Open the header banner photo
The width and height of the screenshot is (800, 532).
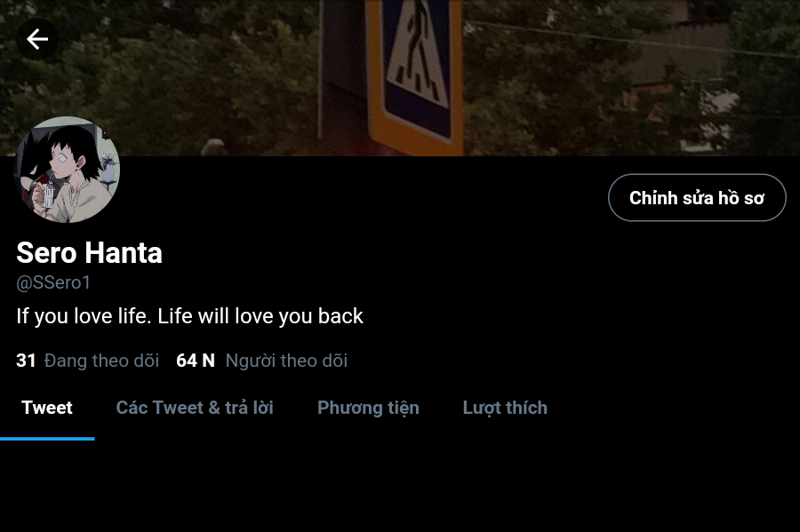click(400, 78)
